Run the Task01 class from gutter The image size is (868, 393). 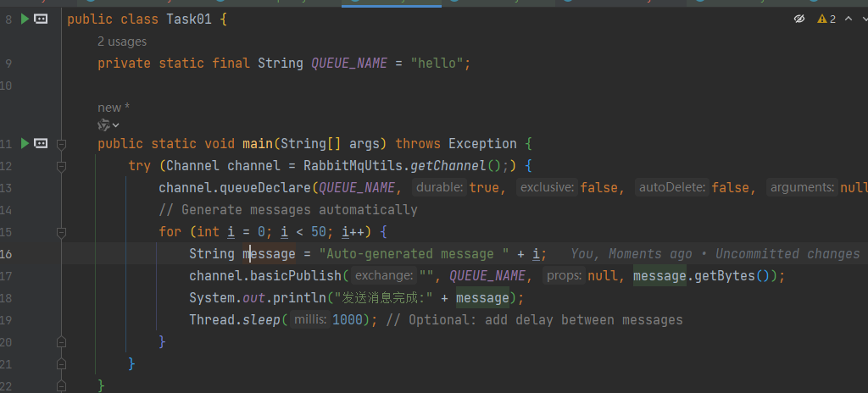25,19
